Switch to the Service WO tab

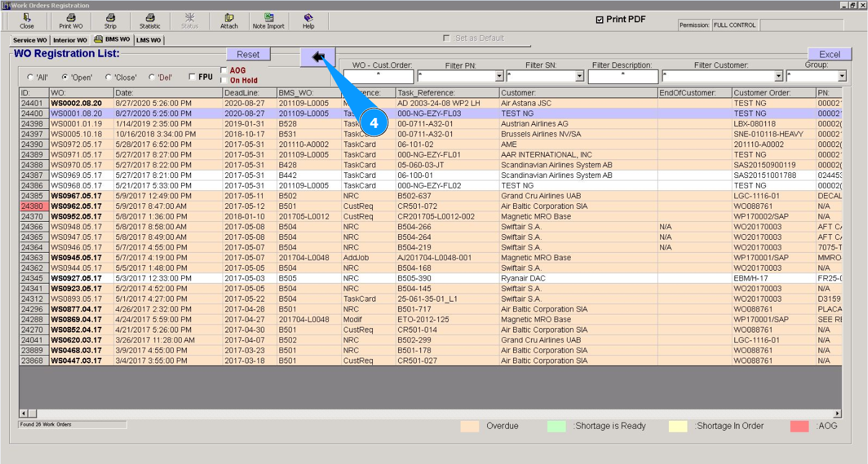point(30,40)
